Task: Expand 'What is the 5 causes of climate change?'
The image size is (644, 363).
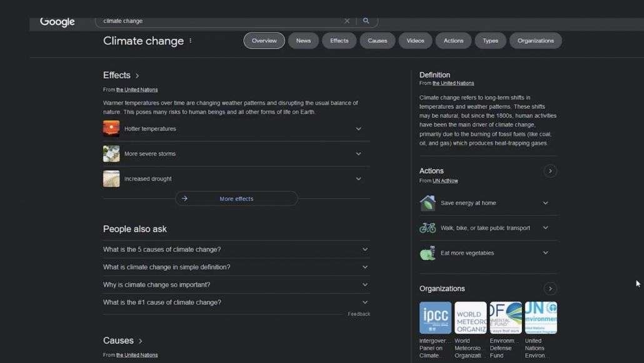Action: click(236, 250)
